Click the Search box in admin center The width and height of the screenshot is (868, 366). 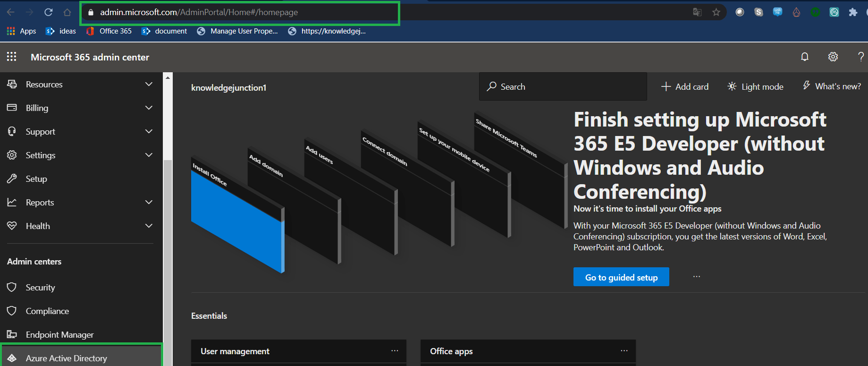point(563,86)
